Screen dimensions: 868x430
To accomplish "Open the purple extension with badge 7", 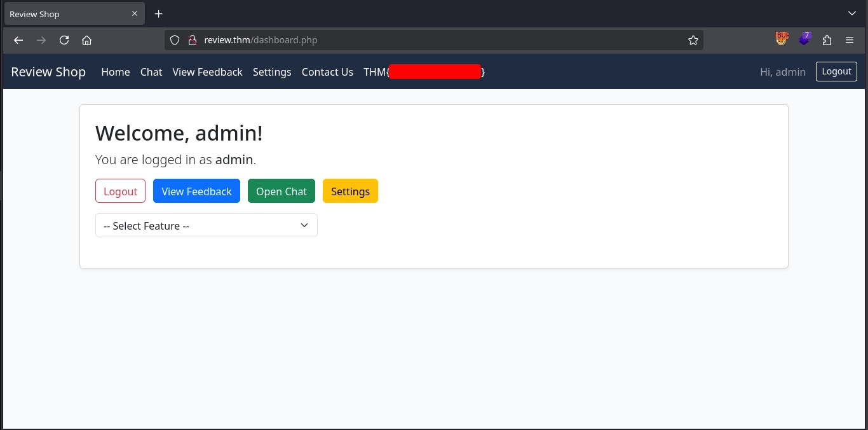I will pyautogui.click(x=804, y=39).
